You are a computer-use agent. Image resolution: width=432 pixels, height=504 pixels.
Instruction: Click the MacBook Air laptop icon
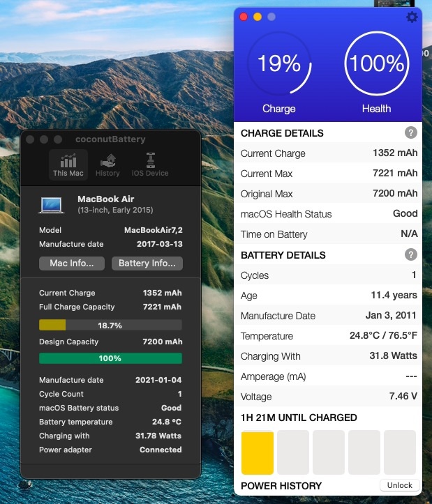[x=52, y=205]
